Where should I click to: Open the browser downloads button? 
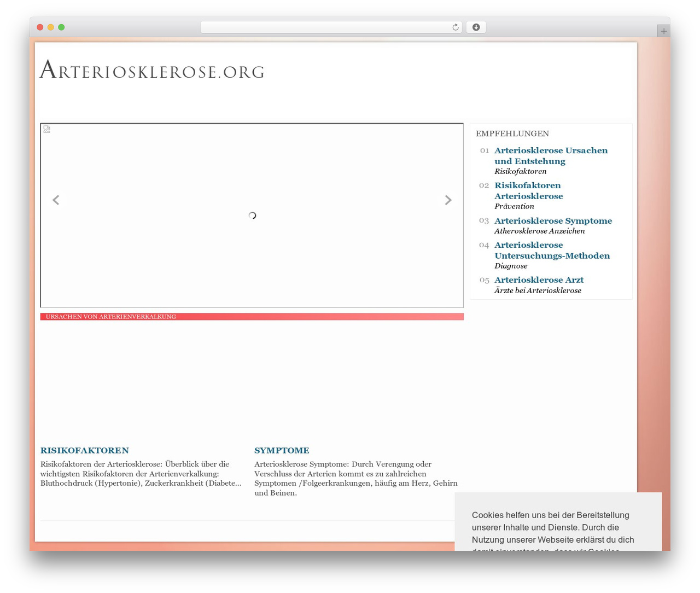(476, 27)
